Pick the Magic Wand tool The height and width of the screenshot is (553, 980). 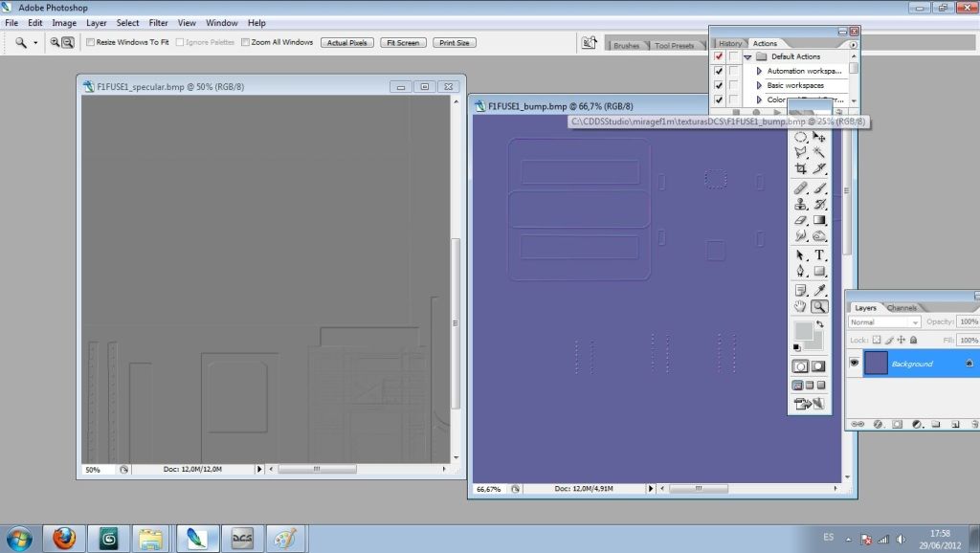819,152
